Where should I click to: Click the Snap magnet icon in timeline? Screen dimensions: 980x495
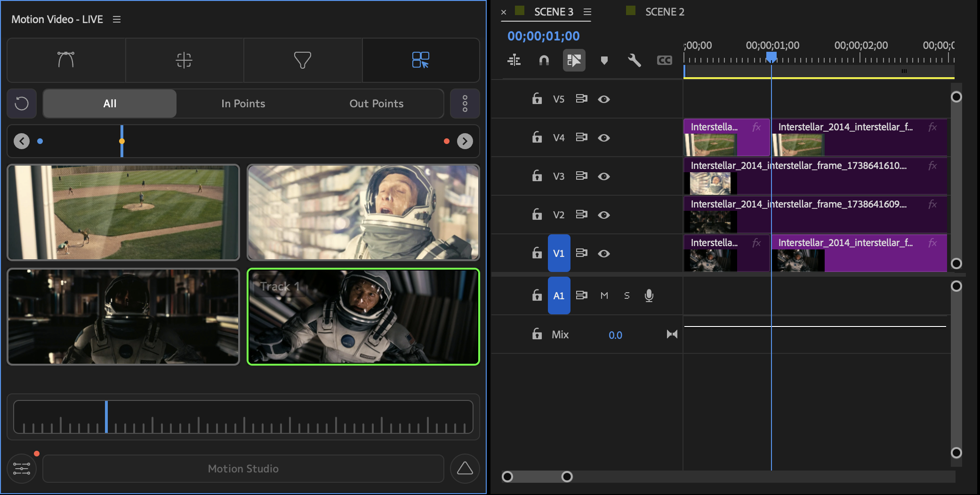click(544, 60)
